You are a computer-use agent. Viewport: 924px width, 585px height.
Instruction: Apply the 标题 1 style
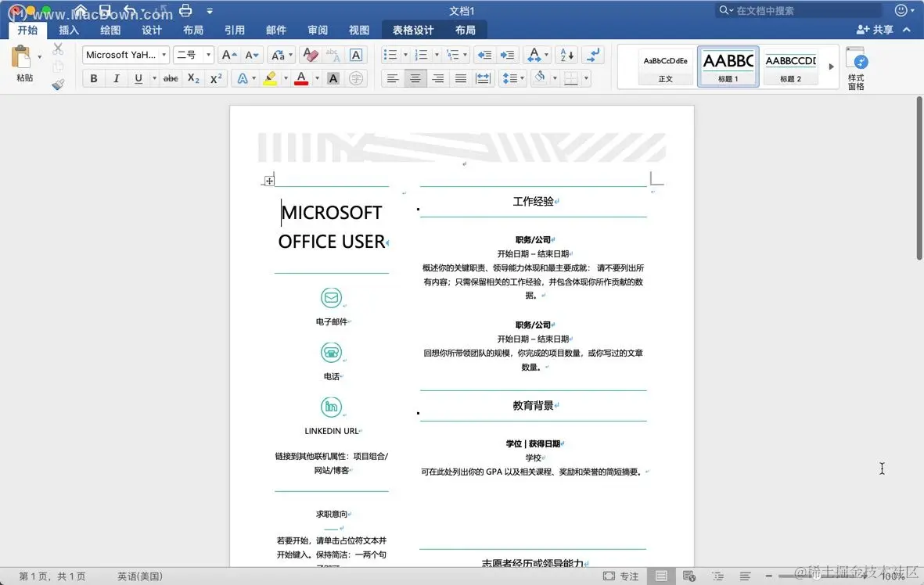pos(728,66)
